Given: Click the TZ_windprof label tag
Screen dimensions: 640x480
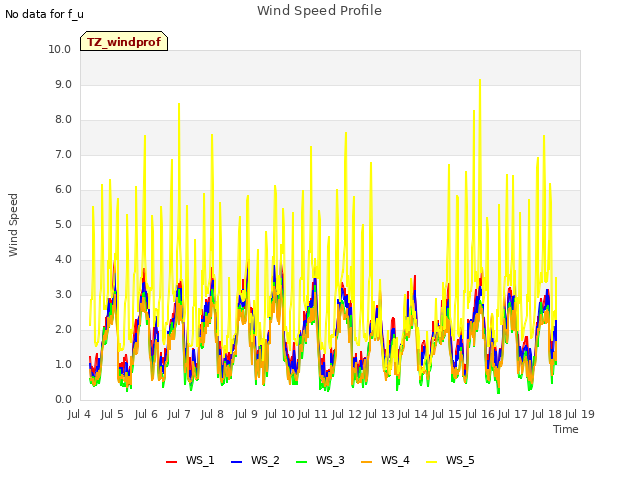Looking at the screenshot, I should click(124, 41).
